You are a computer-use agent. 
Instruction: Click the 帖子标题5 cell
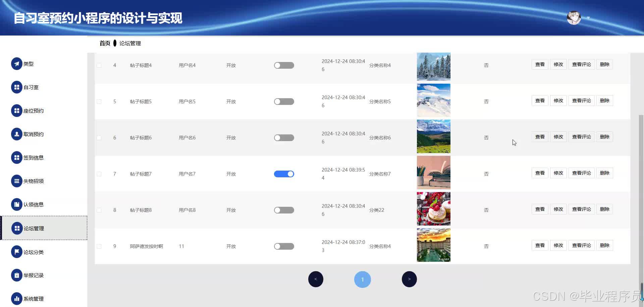click(141, 102)
